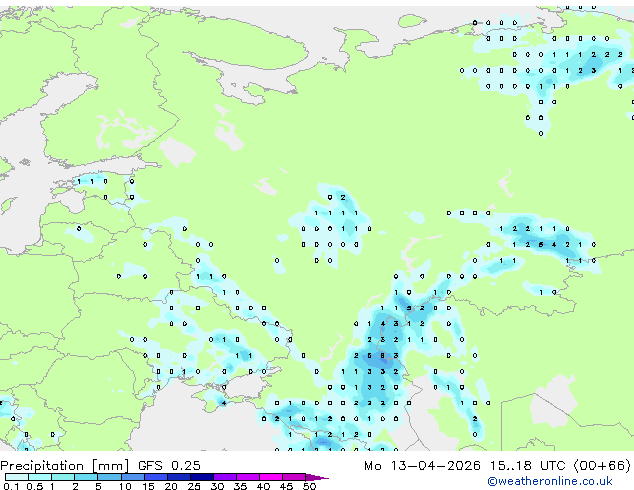Click the legend label '0.1'
Image resolution: width=634 pixels, height=490 pixels.
(x=11, y=486)
